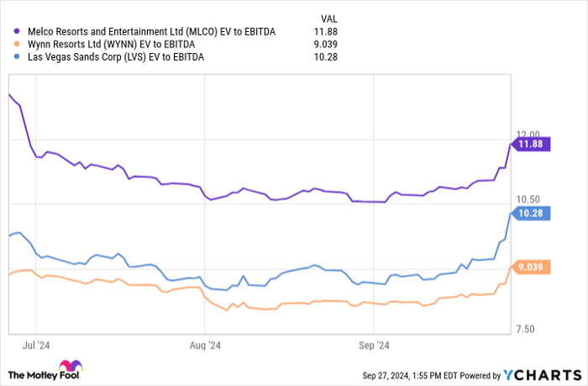Click The Motley Fool logo

click(45, 371)
